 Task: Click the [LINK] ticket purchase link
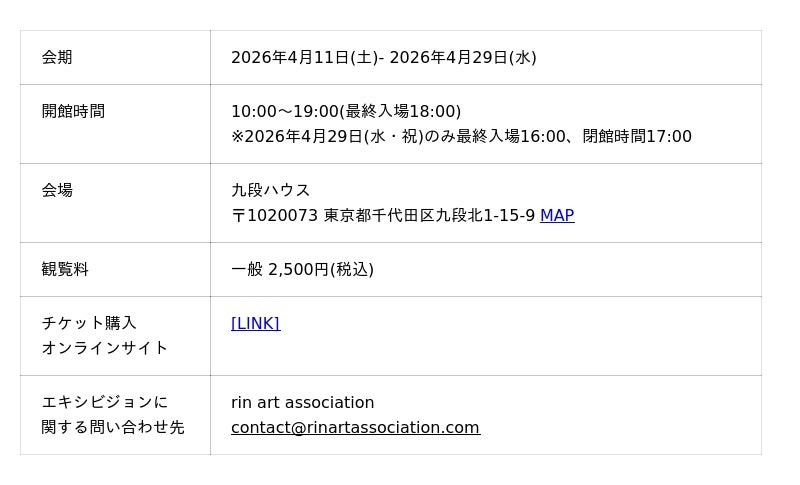[x=255, y=323]
